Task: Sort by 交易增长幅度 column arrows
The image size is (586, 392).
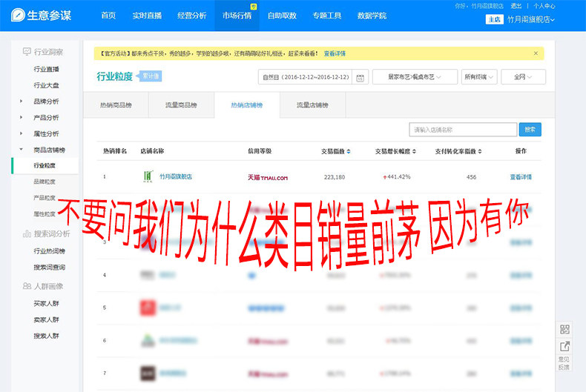Action: click(414, 151)
